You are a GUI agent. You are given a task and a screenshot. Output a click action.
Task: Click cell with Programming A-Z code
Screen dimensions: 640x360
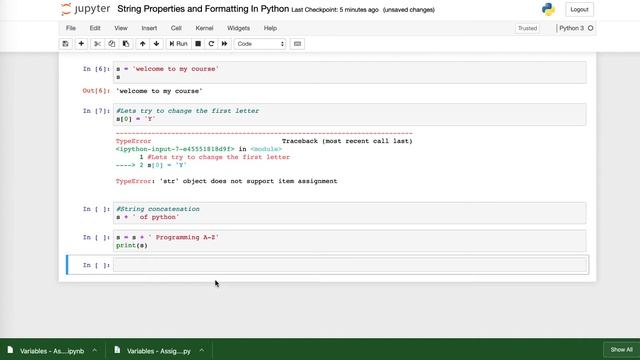[350, 241]
